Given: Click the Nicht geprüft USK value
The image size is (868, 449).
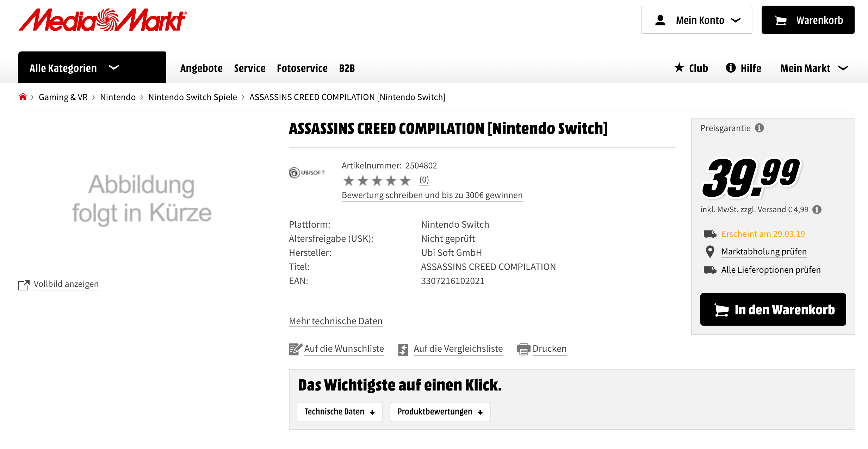Looking at the screenshot, I should pyautogui.click(x=448, y=239).
